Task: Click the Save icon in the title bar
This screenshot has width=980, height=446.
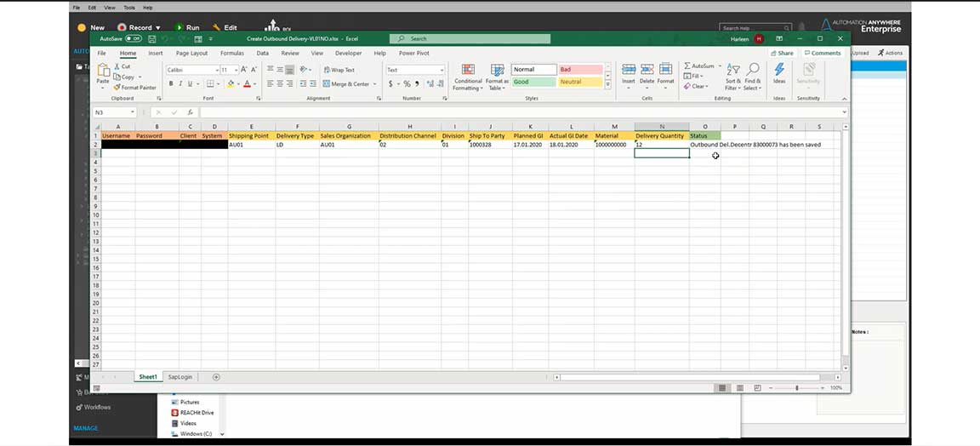Action: pyautogui.click(x=151, y=39)
